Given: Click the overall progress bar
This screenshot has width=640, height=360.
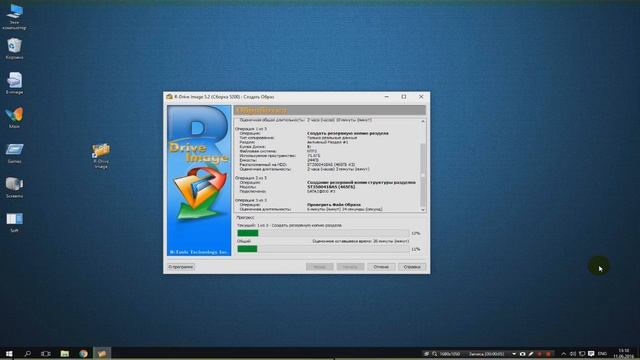Looking at the screenshot, I should pyautogui.click(x=323, y=249).
